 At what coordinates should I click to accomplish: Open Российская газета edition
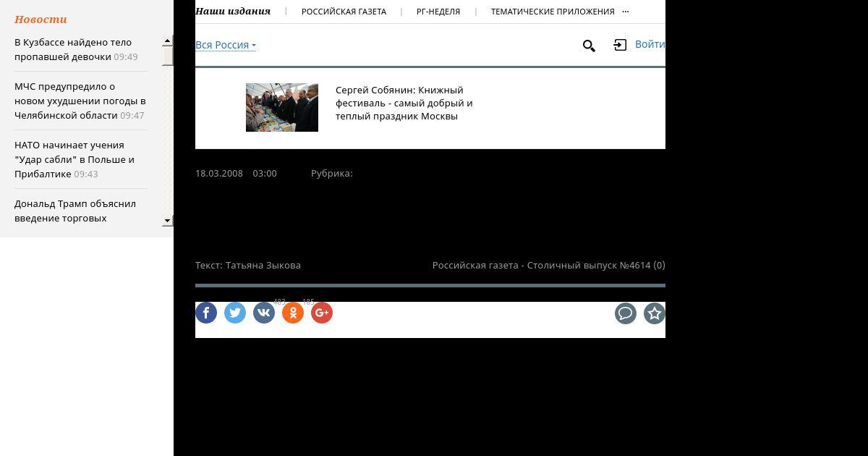click(344, 12)
